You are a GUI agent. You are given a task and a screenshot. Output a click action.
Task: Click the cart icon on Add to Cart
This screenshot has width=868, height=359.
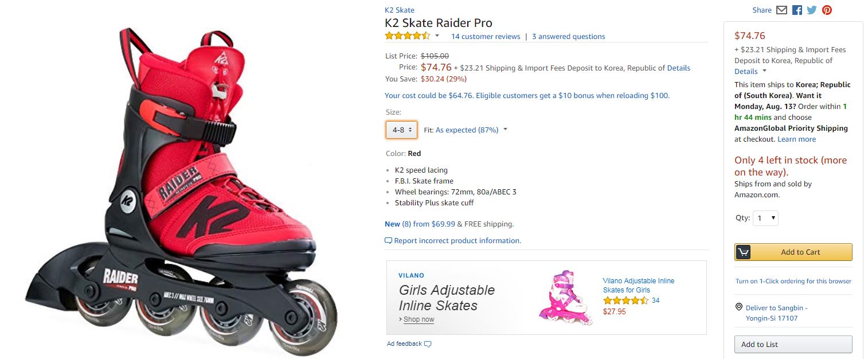[744, 252]
